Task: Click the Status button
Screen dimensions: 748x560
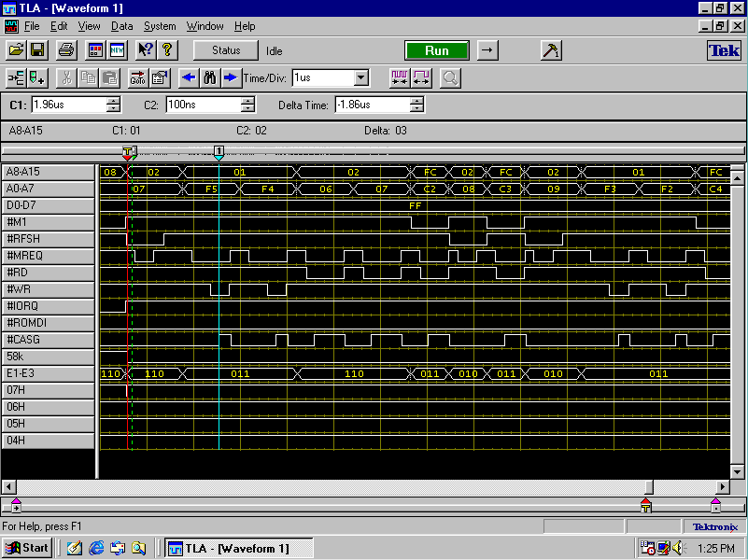Action: [226, 50]
